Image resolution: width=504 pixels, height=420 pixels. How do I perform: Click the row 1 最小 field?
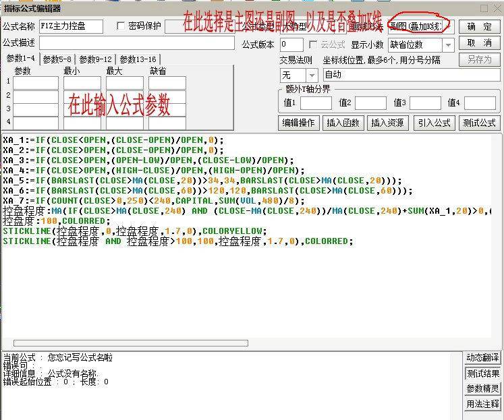(x=82, y=83)
